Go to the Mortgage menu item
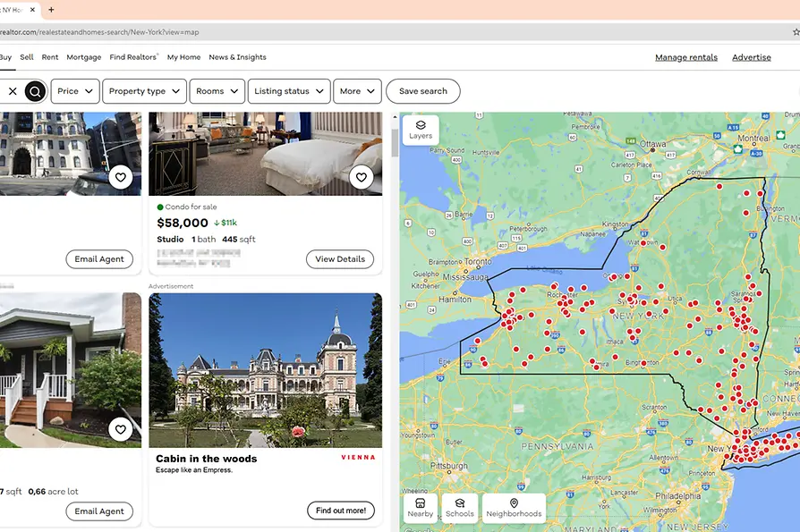 click(x=84, y=57)
